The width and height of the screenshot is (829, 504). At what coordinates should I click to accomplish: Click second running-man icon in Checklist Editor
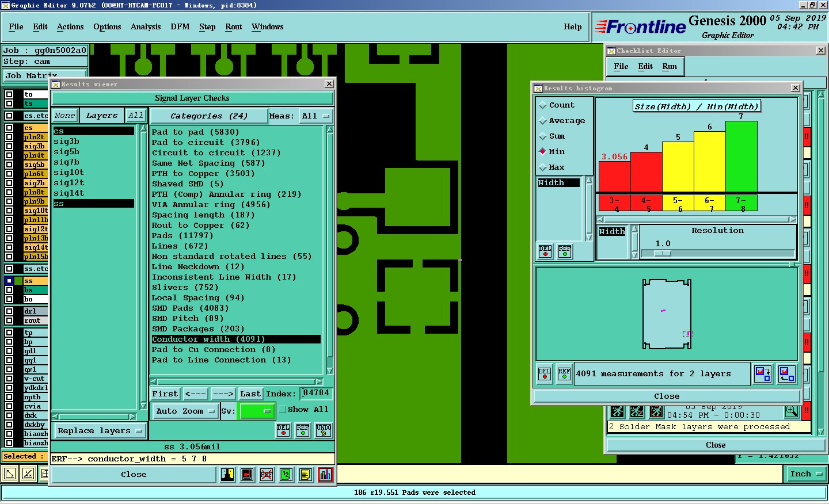tap(637, 411)
